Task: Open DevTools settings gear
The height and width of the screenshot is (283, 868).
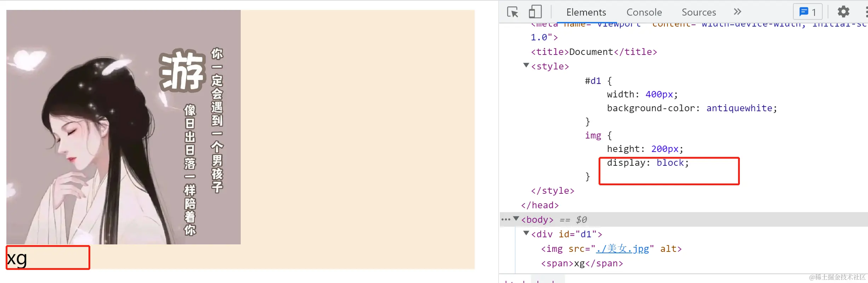Action: click(844, 12)
